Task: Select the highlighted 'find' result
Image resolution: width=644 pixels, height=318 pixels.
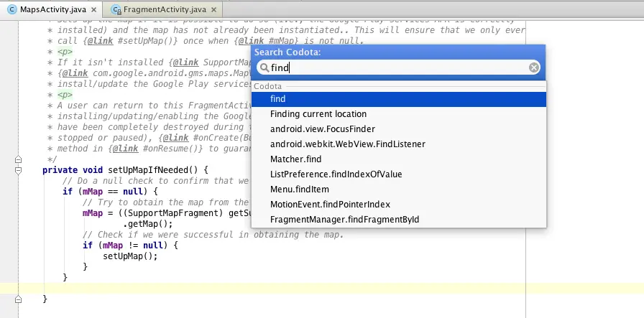Action: click(x=398, y=99)
